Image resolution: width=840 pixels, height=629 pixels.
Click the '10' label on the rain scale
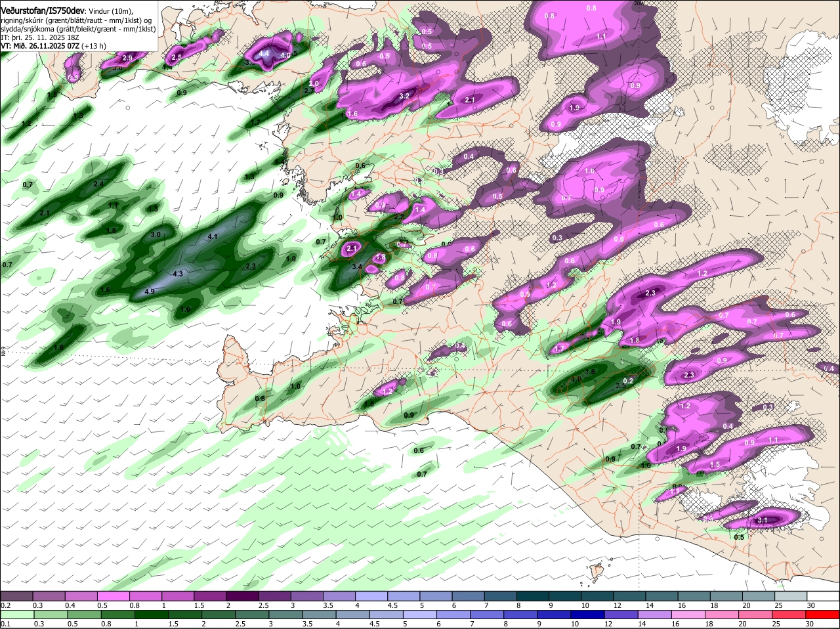pos(574,624)
